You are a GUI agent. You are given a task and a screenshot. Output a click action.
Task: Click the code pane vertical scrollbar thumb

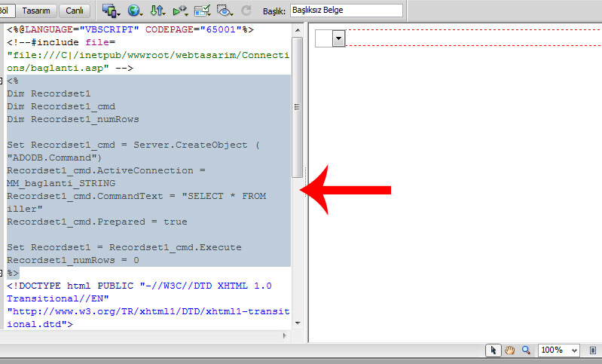(297, 107)
